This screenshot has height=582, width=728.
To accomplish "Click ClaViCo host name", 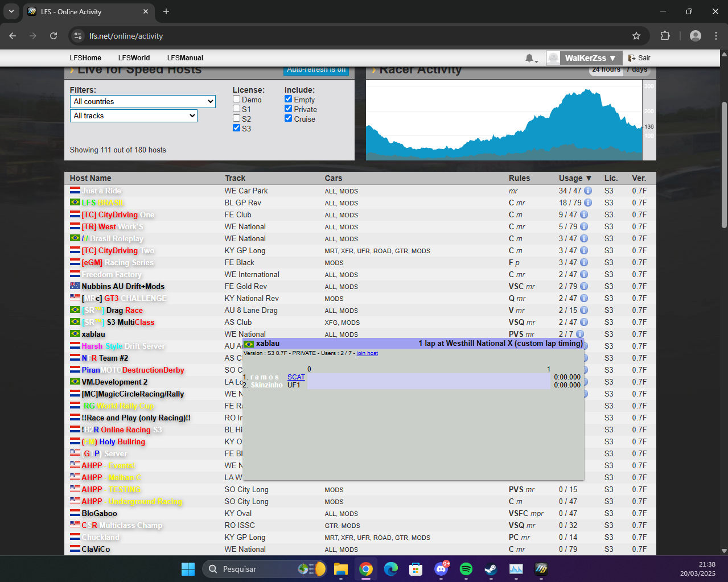I will (96, 550).
